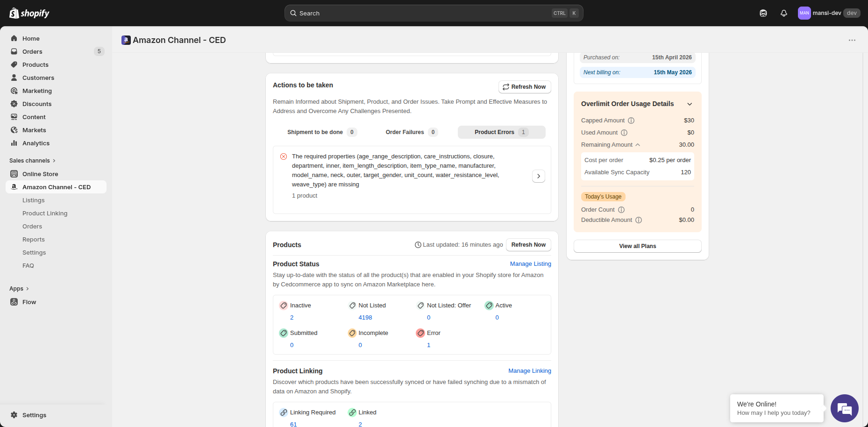Click the Not Listed count 4198
This screenshot has width=868, height=427.
(x=365, y=318)
